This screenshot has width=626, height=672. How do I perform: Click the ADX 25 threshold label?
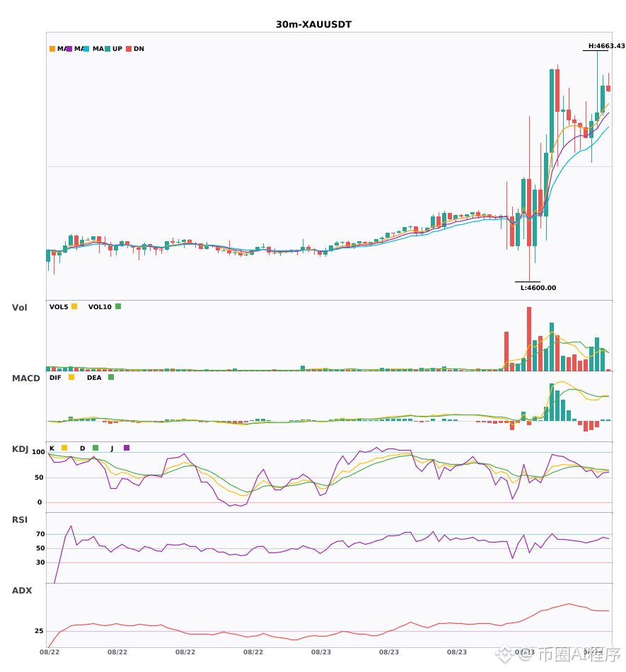click(x=39, y=631)
